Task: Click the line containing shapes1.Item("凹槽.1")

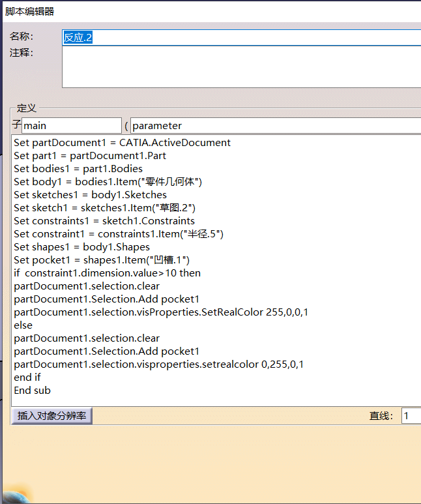Action: 102,260
